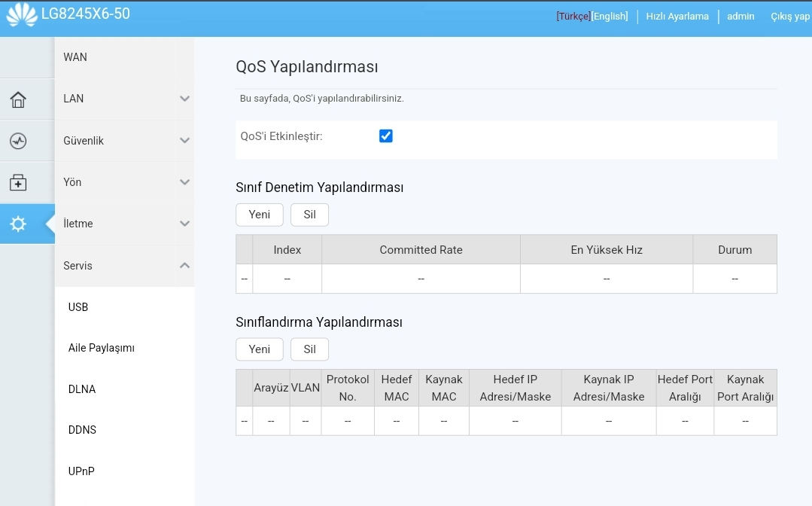Select the advanced settings gear icon
Viewport: 812px width, 506px height.
18,224
